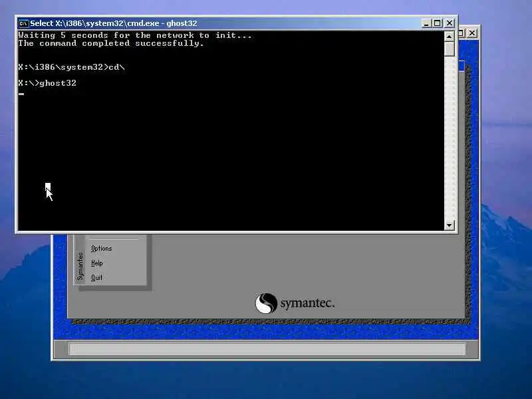
Task: Click the 'The command completed successfully.' line
Action: (x=111, y=43)
